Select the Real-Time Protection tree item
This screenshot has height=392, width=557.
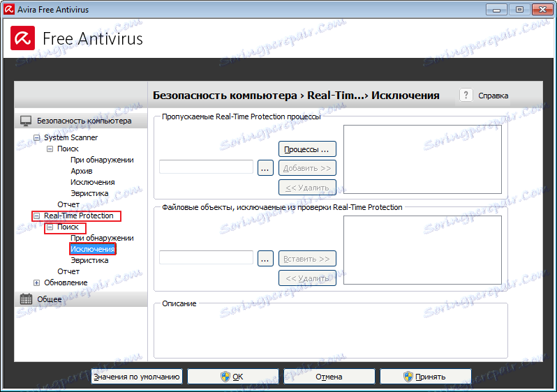pyautogui.click(x=78, y=216)
